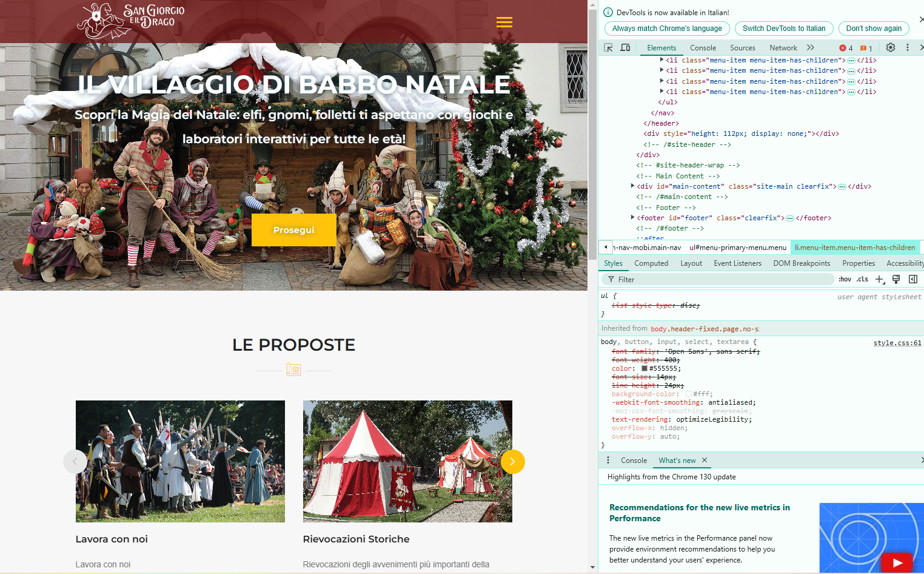Toggle the :hov element state panel
The height and width of the screenshot is (574, 924).
pos(845,279)
